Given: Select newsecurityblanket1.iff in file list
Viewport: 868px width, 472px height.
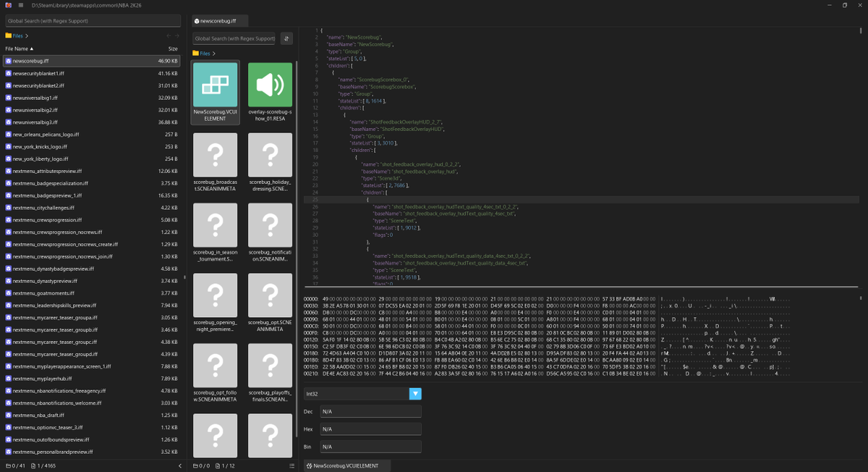Looking at the screenshot, I should [93, 73].
